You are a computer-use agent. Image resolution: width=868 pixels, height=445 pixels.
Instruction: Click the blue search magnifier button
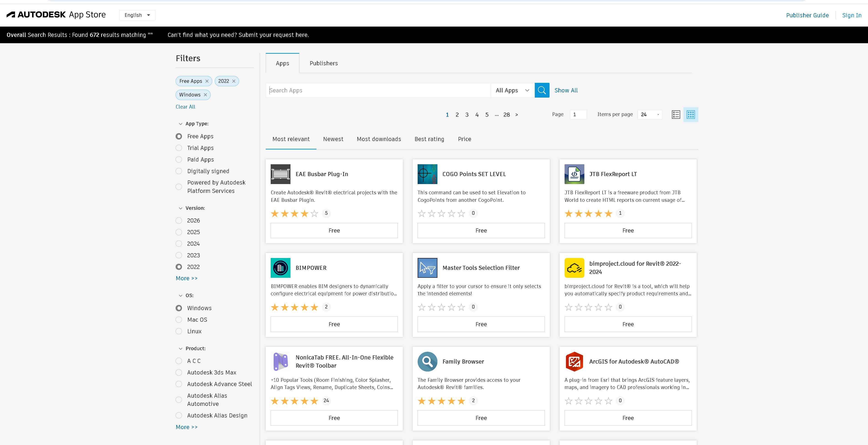542,90
